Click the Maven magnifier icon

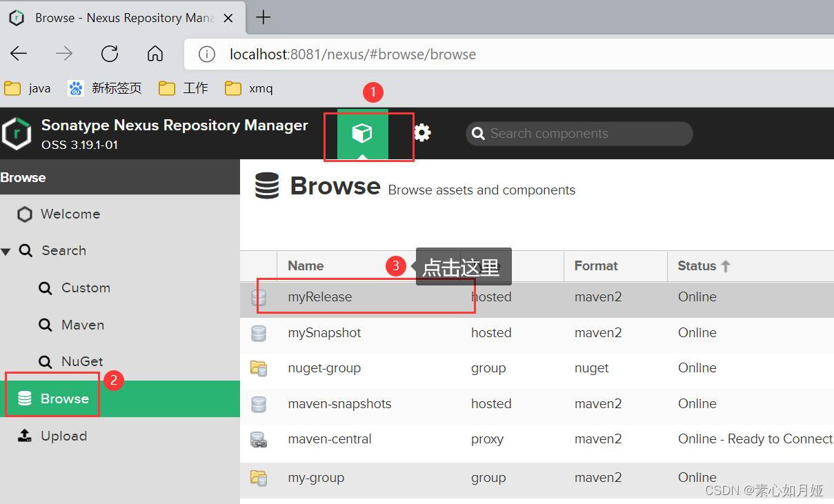click(x=46, y=325)
